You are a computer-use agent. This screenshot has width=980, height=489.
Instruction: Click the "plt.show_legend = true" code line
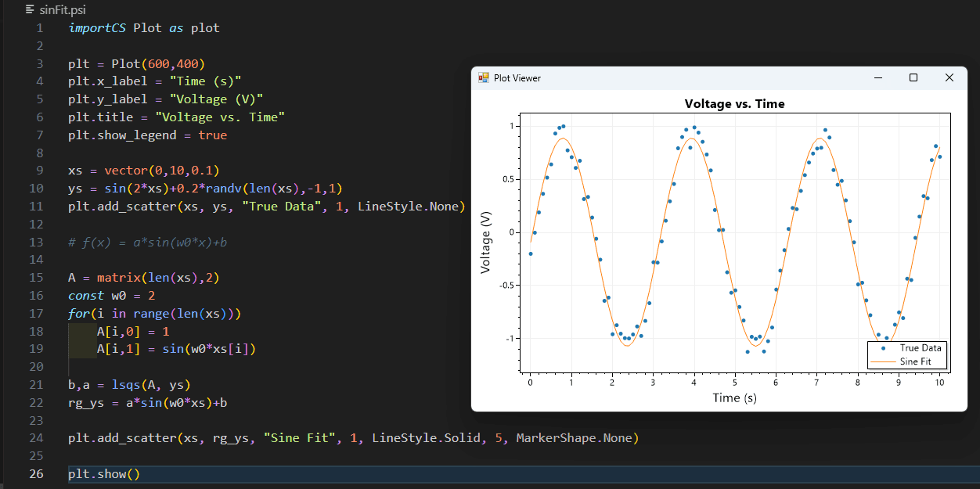[x=148, y=135]
